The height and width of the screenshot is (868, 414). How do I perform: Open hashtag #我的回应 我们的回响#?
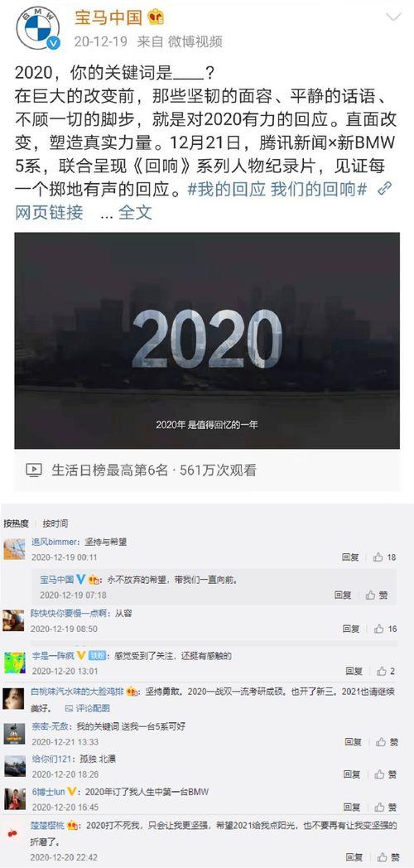[x=277, y=189]
